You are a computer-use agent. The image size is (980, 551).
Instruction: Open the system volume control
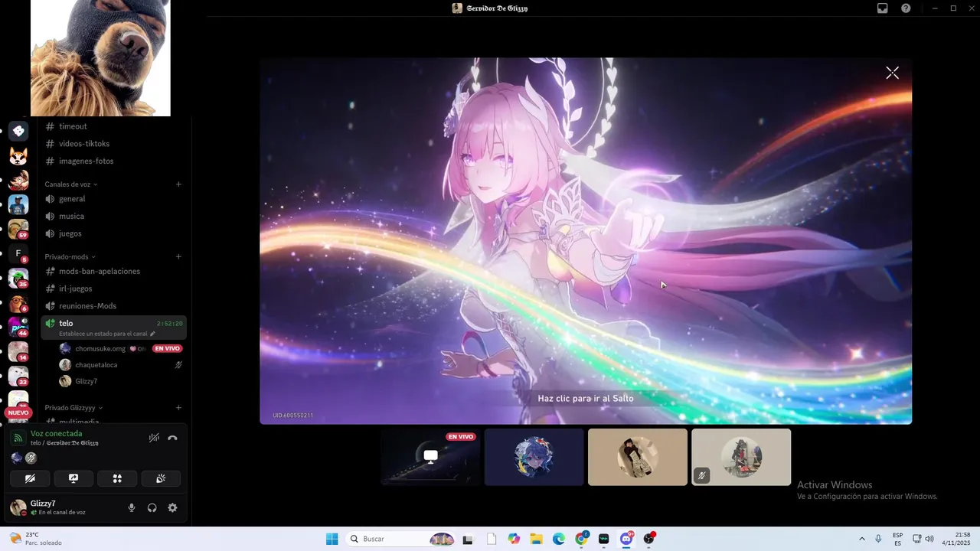click(x=929, y=539)
